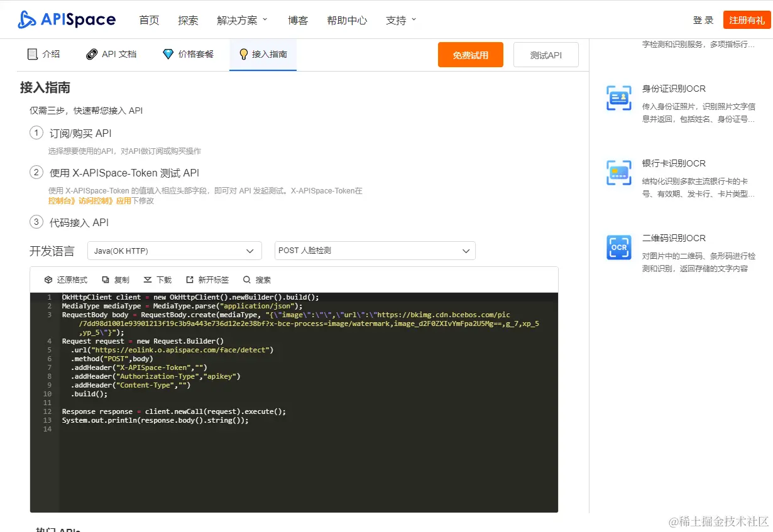The width and height of the screenshot is (773, 532).
Task: Switch to the API 文档 tab
Action: (111, 54)
